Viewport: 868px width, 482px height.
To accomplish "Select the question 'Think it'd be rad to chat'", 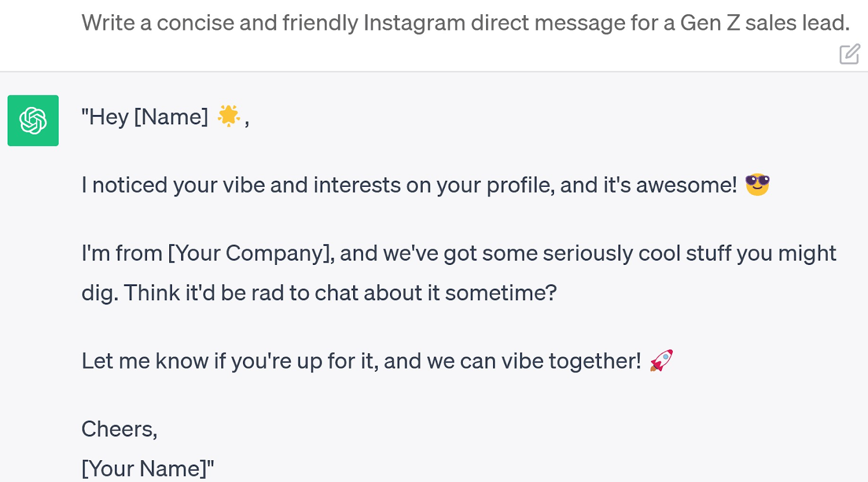I will click(342, 293).
